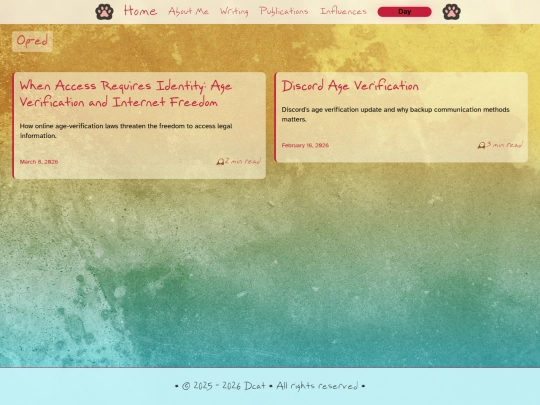The height and width of the screenshot is (405, 540).
Task: Toggle the Day theme switch
Action: [x=404, y=12]
